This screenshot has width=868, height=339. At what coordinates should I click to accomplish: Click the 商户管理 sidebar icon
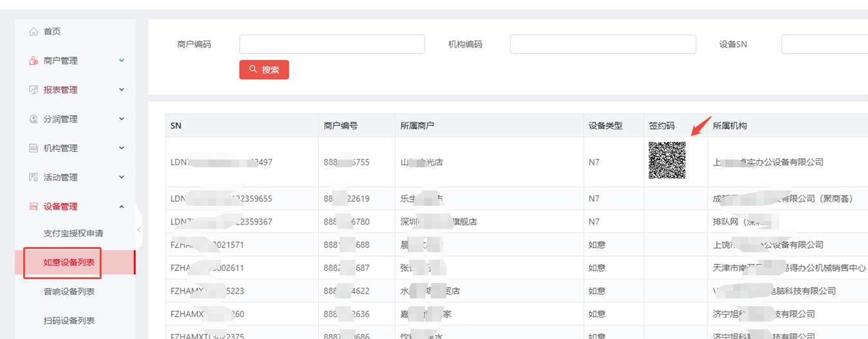click(33, 60)
